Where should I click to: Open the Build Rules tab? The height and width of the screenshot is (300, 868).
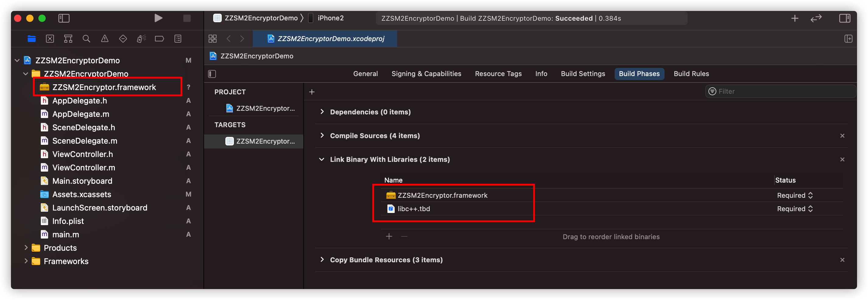pos(691,74)
